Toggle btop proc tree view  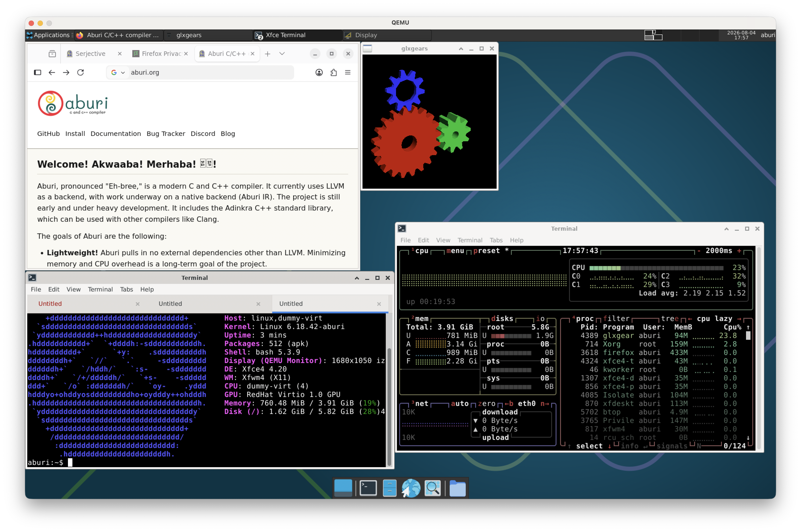pyautogui.click(x=670, y=319)
